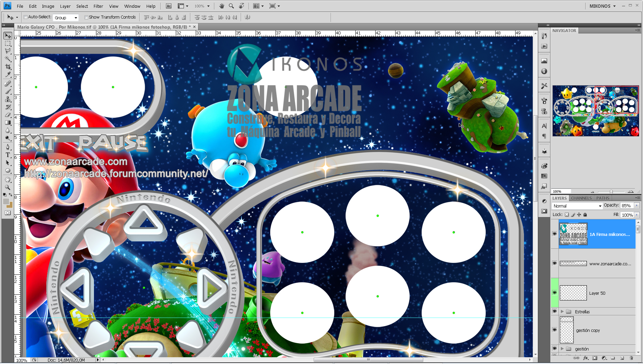This screenshot has width=643, height=364.
Task: Choose the Path Selection tool
Action: 8,163
